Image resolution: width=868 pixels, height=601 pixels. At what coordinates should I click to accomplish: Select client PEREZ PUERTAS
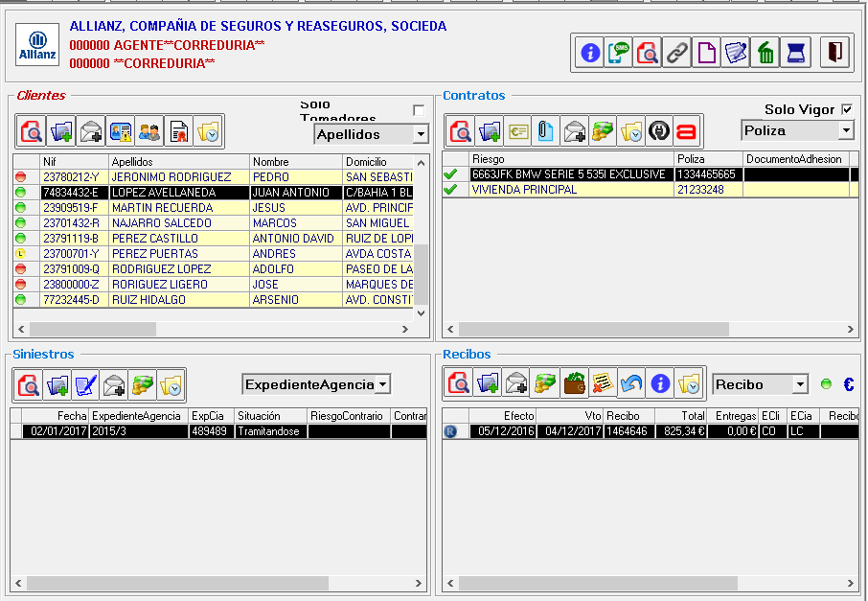(213, 254)
